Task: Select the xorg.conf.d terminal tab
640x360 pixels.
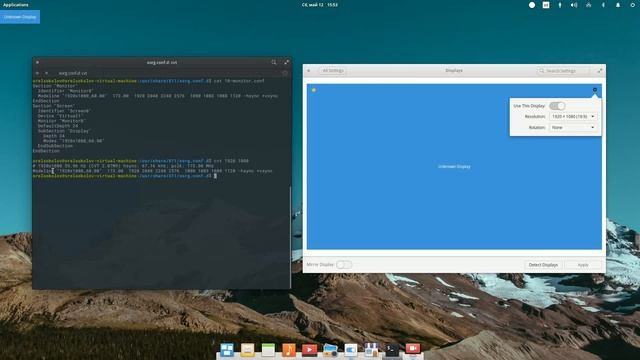Action: (73, 73)
